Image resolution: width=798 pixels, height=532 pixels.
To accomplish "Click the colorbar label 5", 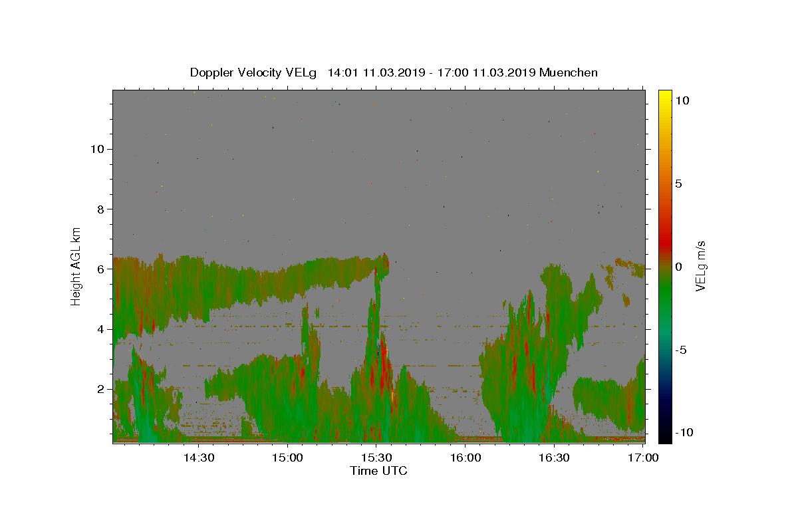I will coord(679,184).
